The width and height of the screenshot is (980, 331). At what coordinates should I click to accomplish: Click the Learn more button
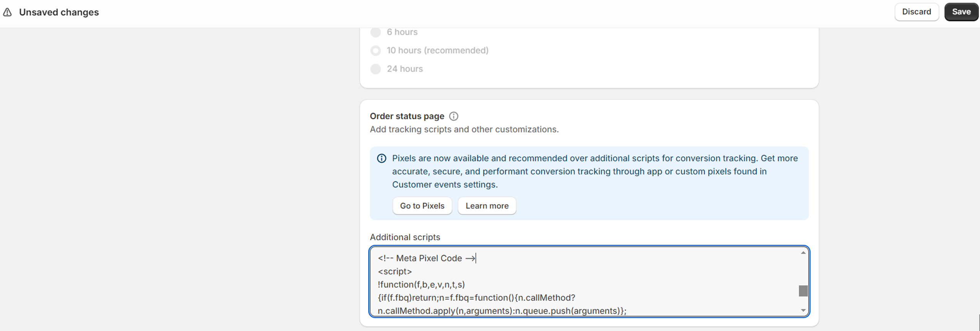coord(487,206)
